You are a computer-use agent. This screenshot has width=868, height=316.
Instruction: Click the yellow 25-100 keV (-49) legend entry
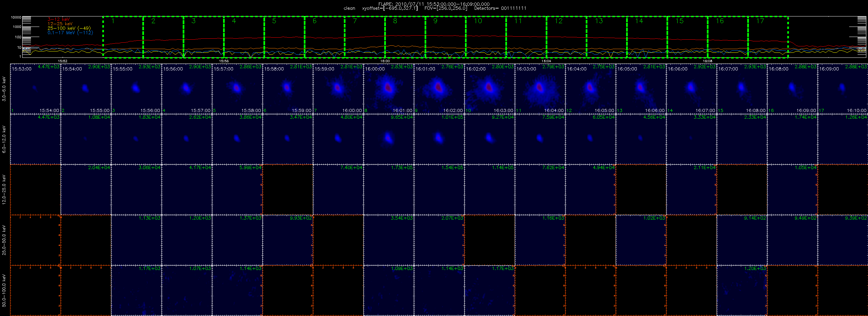(x=69, y=28)
